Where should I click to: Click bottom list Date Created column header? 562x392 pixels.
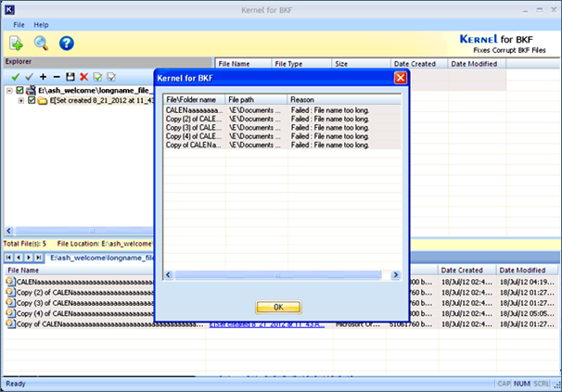tap(466, 271)
